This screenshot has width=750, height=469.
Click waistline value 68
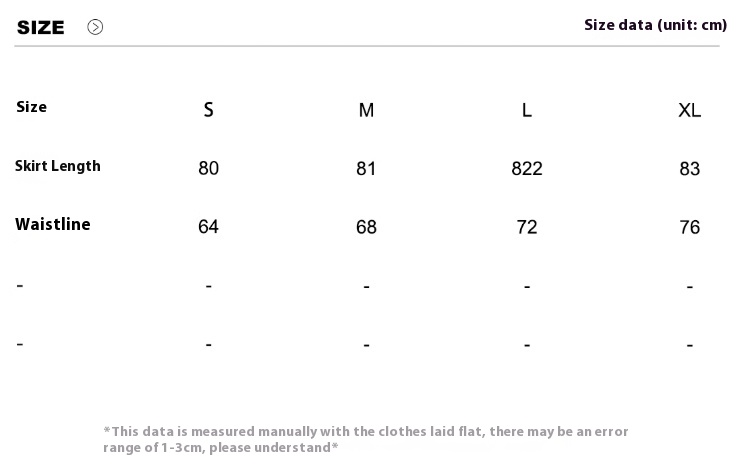pyautogui.click(x=366, y=227)
